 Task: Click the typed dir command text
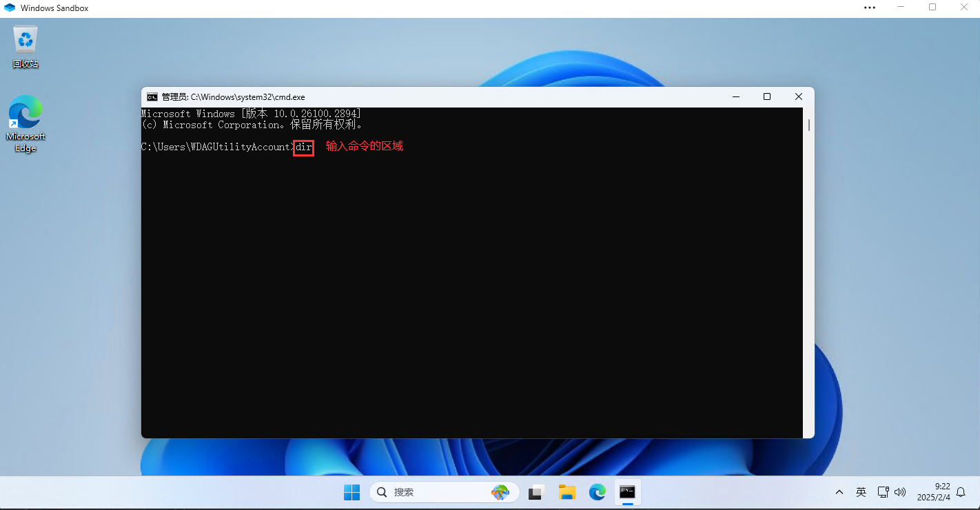pos(304,147)
